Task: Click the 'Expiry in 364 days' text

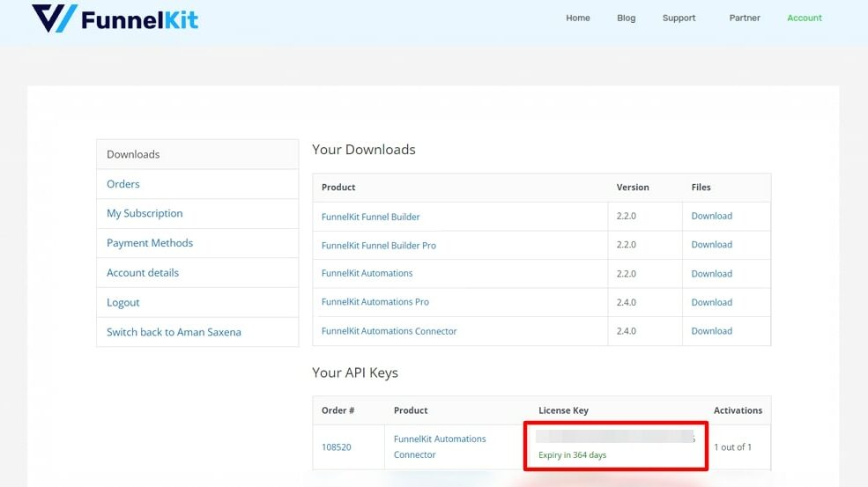Action: click(573, 455)
